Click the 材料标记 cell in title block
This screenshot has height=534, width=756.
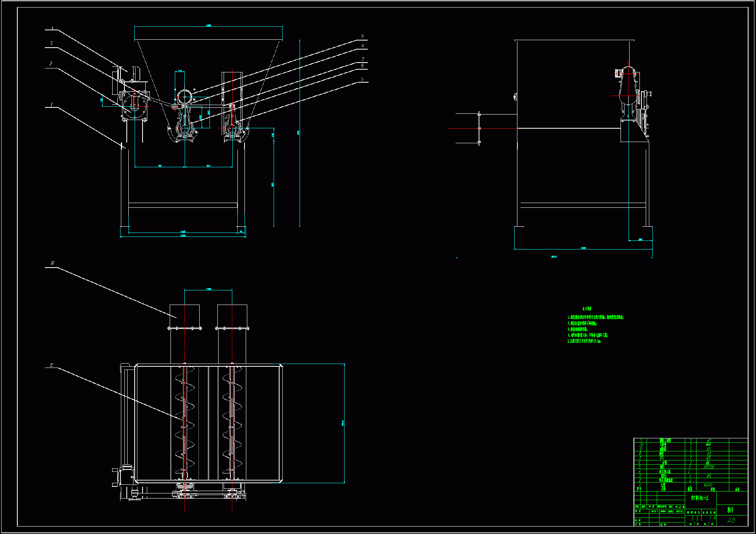[700, 498]
